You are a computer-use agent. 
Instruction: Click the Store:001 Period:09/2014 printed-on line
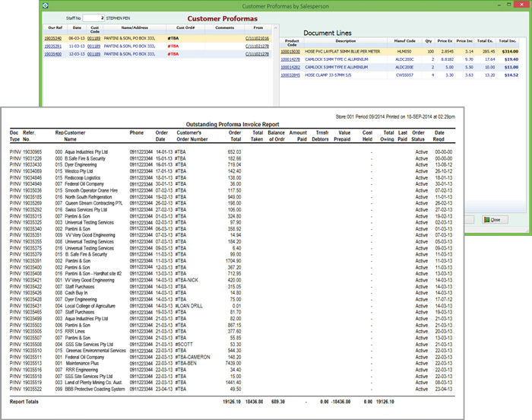[395, 116]
